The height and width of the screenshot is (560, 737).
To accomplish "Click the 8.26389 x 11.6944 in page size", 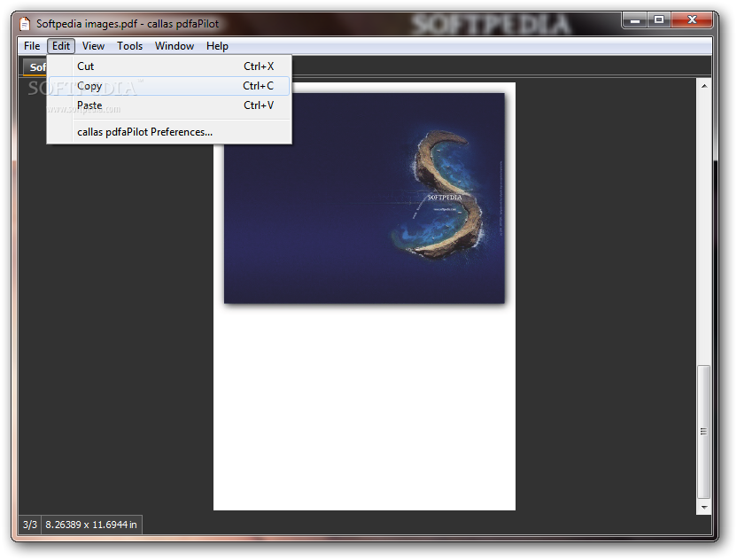I will pos(91,525).
